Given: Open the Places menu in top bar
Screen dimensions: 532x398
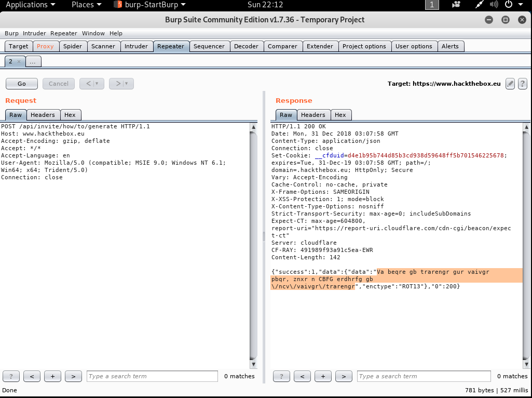Looking at the screenshot, I should pos(86,5).
